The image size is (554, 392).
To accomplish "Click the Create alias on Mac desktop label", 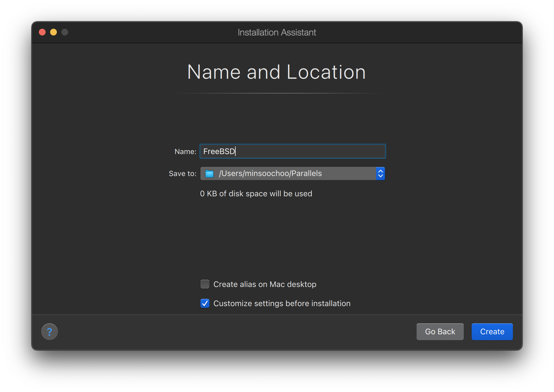I will click(265, 284).
